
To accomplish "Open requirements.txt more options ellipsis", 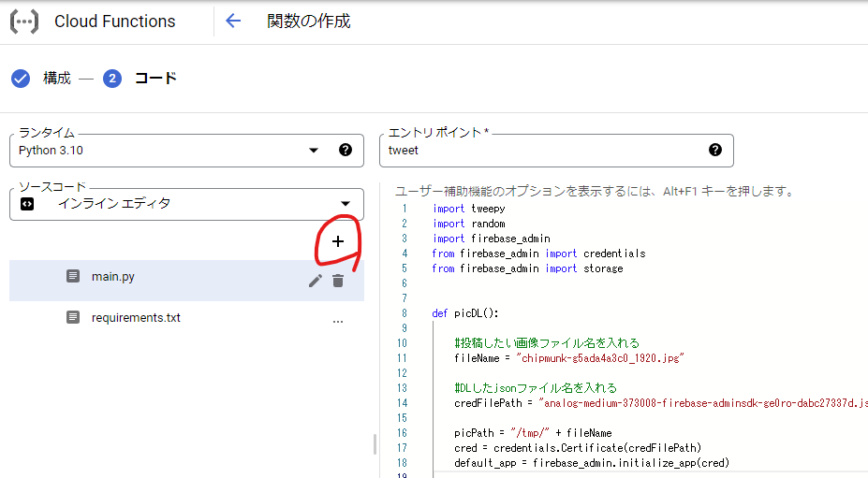I will [x=338, y=322].
